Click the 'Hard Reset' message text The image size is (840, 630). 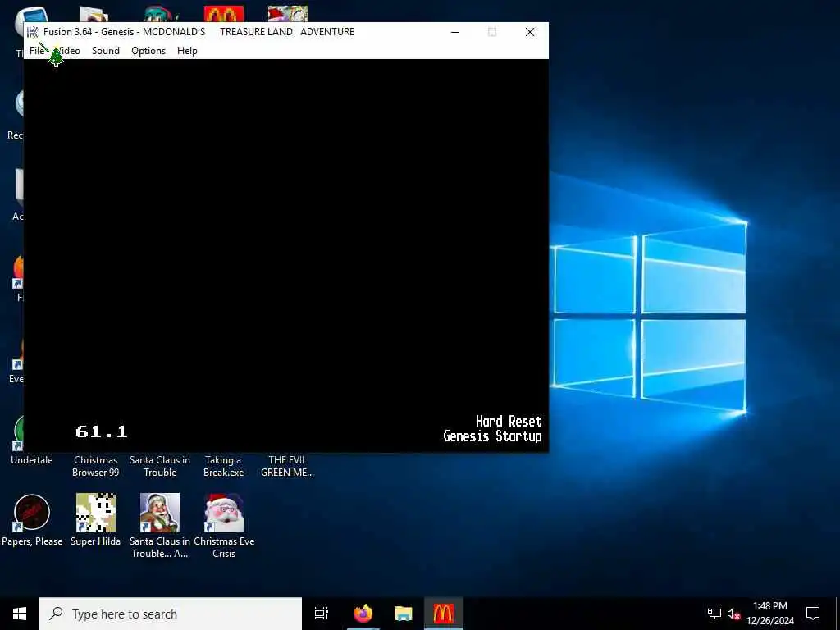pyautogui.click(x=509, y=421)
